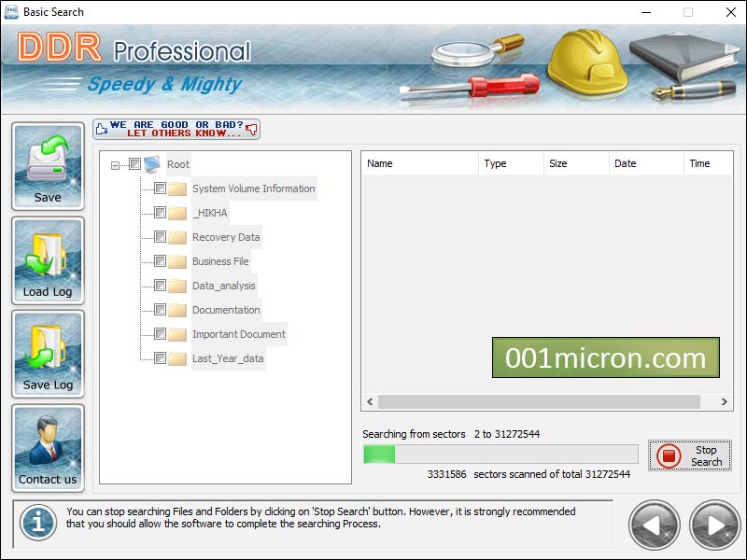Click the Stop Search button
The height and width of the screenshot is (560, 747).
[x=690, y=455]
